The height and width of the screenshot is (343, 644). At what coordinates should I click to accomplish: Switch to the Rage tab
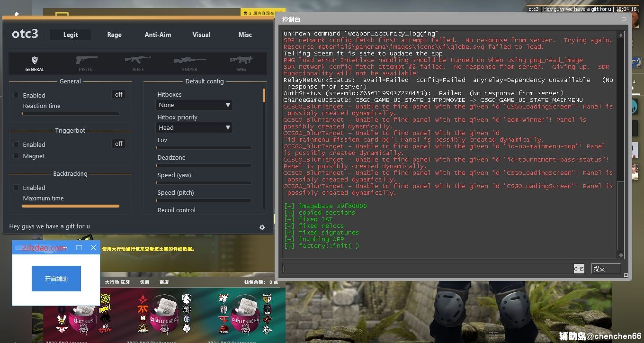tap(114, 35)
